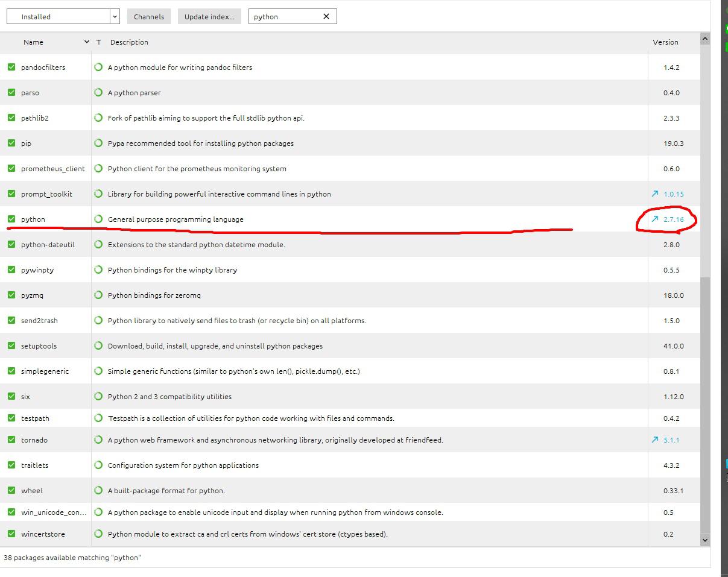Click the '38 packages available' status text
Viewport: 728px width, 577px height.
72,558
